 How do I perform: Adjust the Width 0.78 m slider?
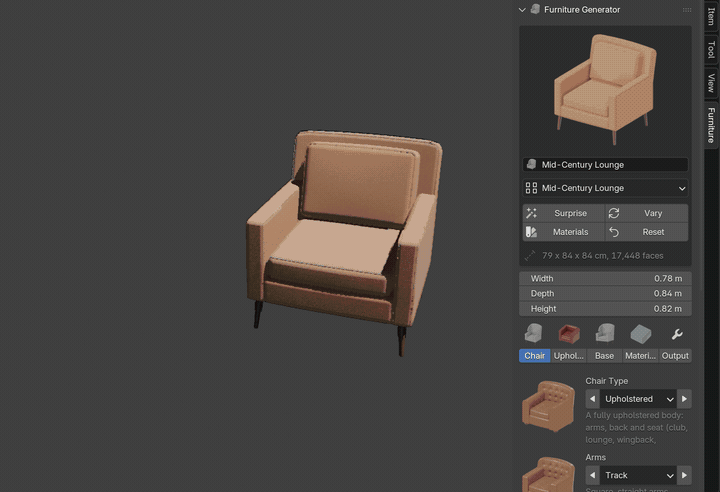[605, 278]
